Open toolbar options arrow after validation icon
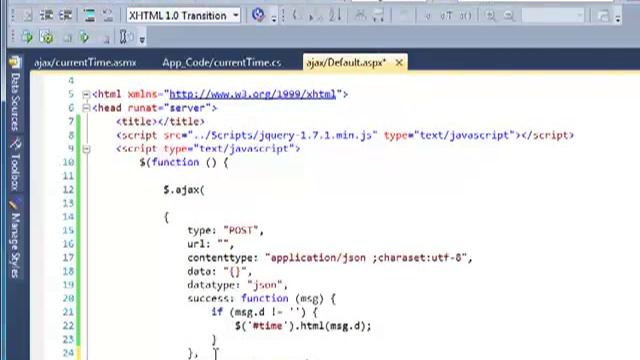This screenshot has width=640, height=360. point(274,18)
